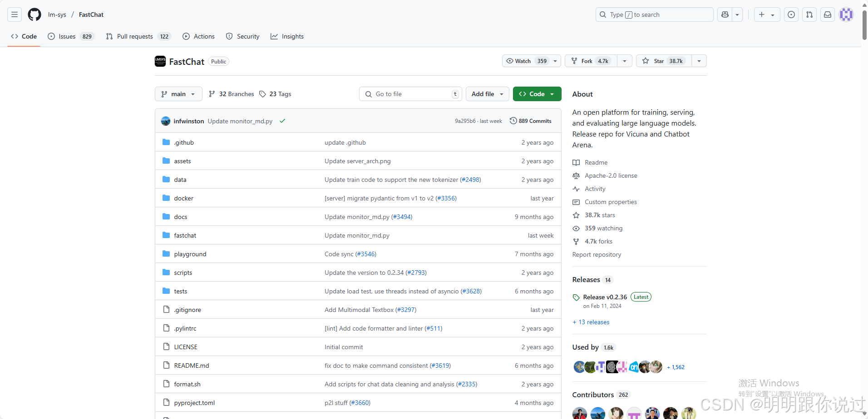Focus the Go to file search field
The width and height of the screenshot is (868, 419).
pyautogui.click(x=410, y=94)
